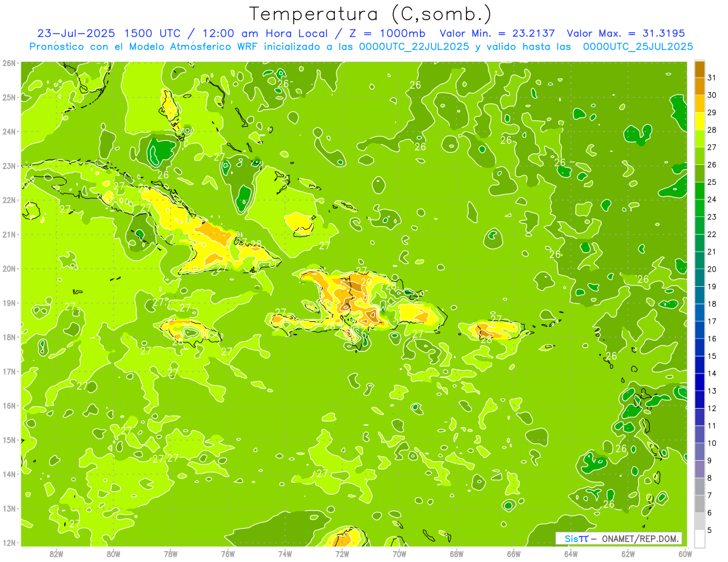Click the yellow legend swatch between 28 and 29
Image resolution: width=728 pixels, height=562 pixels.
(x=699, y=121)
